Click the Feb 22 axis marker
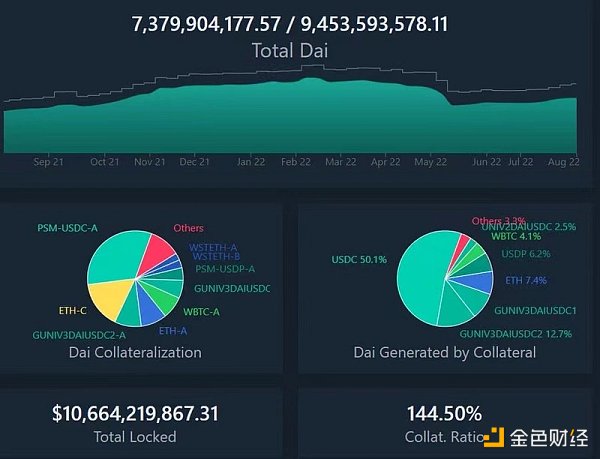The image size is (600, 459). [295, 160]
